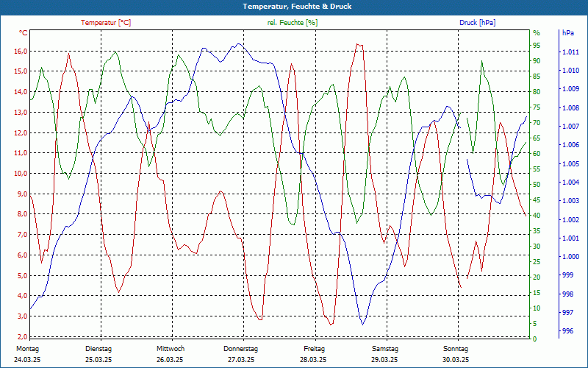Click the '85' humidity axis value
Image resolution: width=588 pixels, height=368 pixels.
[537, 77]
